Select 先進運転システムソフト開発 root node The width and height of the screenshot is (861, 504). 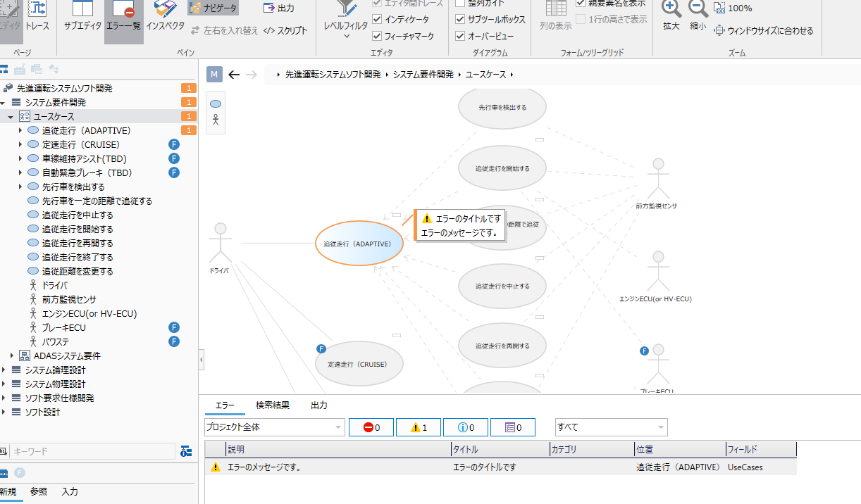coord(64,88)
